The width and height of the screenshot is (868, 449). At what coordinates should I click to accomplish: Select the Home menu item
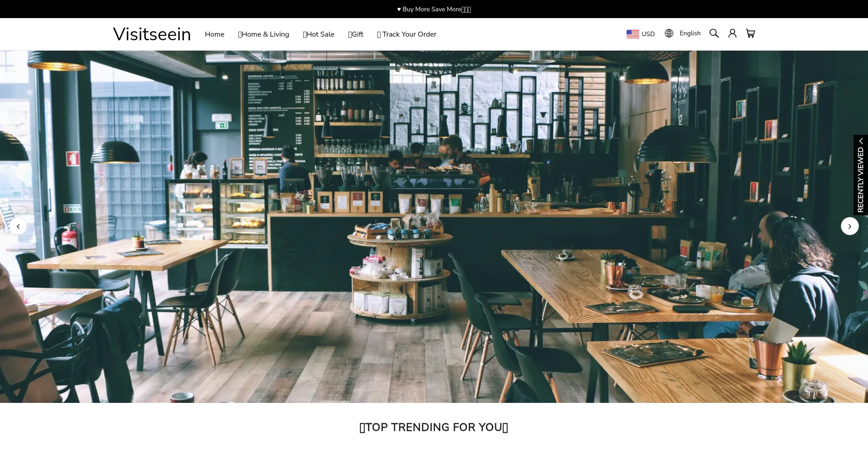click(x=214, y=34)
